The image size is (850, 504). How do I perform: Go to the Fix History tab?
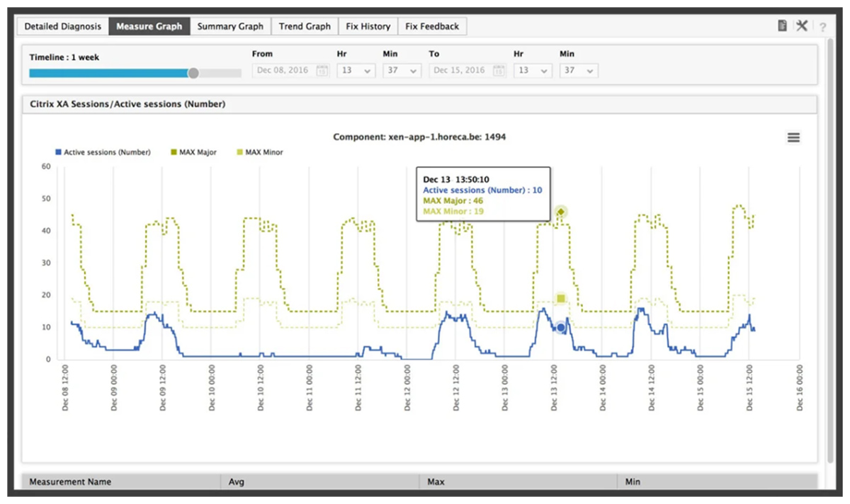tap(368, 26)
